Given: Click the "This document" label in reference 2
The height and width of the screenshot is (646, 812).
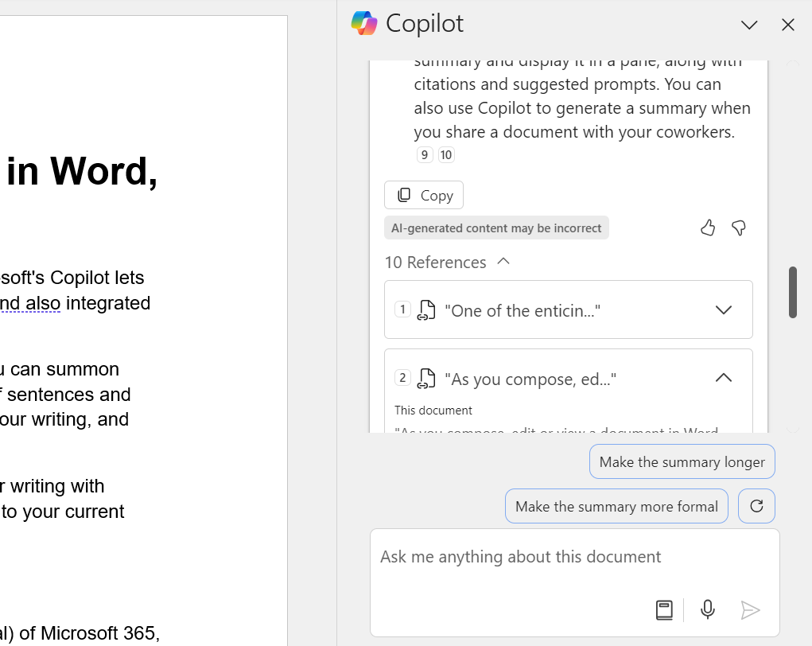Looking at the screenshot, I should tap(433, 411).
